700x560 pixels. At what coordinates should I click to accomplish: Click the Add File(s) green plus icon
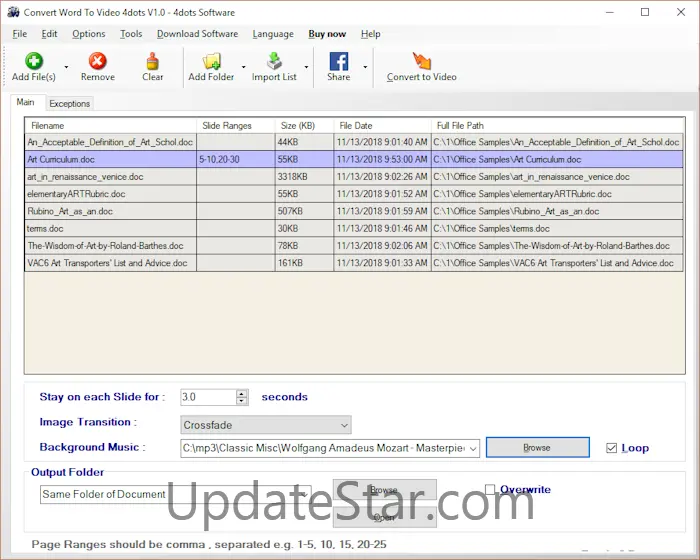tap(34, 61)
